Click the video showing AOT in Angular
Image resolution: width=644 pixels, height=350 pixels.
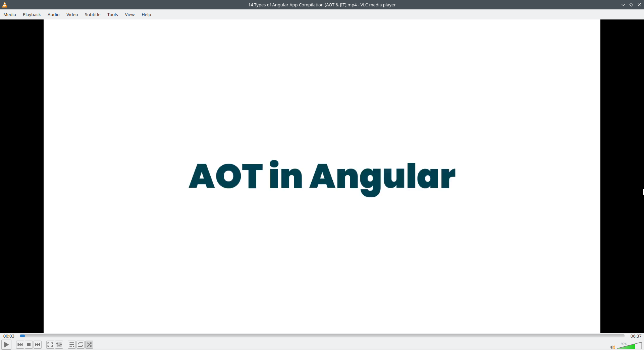tap(322, 176)
